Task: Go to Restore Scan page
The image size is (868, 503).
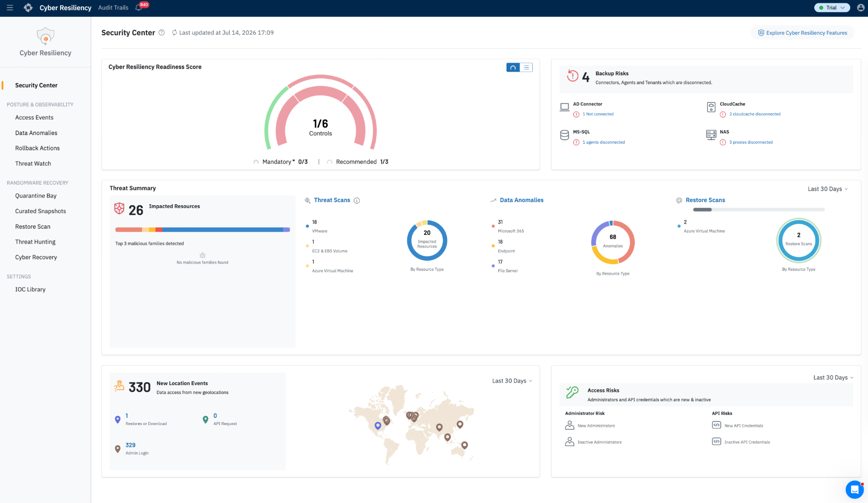Action: click(x=33, y=227)
